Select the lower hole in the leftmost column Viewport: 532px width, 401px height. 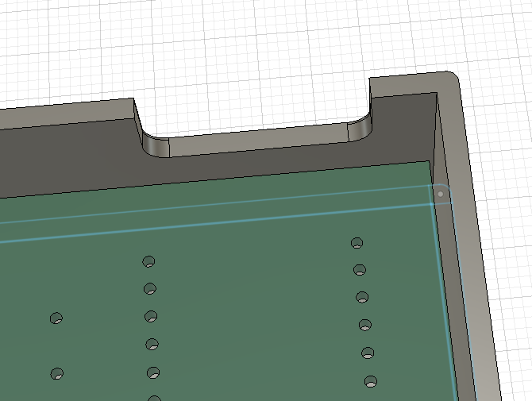tap(57, 373)
